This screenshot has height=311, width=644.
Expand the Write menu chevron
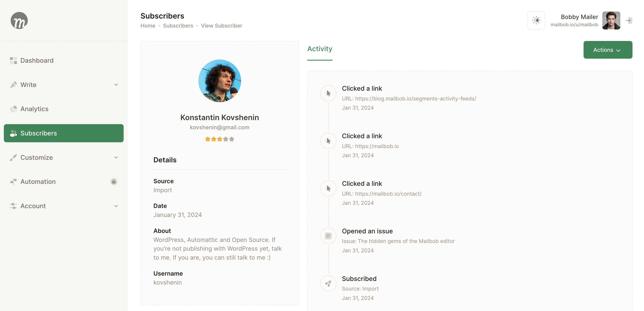click(116, 85)
